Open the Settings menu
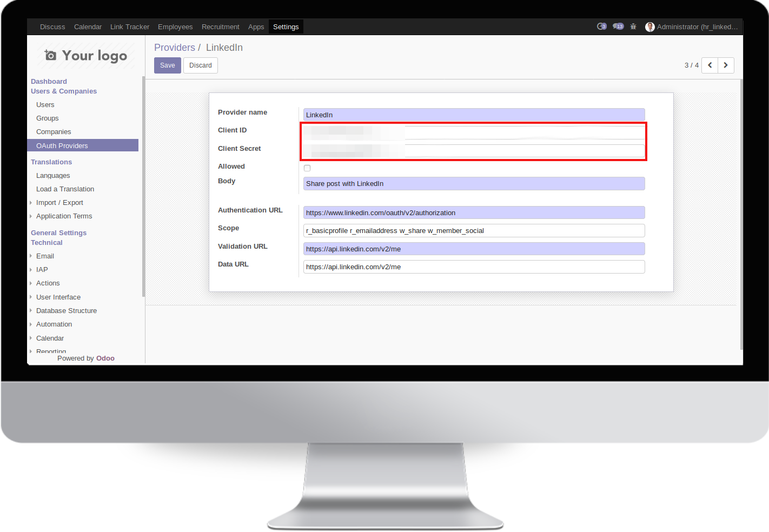This screenshot has height=532, width=769. click(x=286, y=27)
